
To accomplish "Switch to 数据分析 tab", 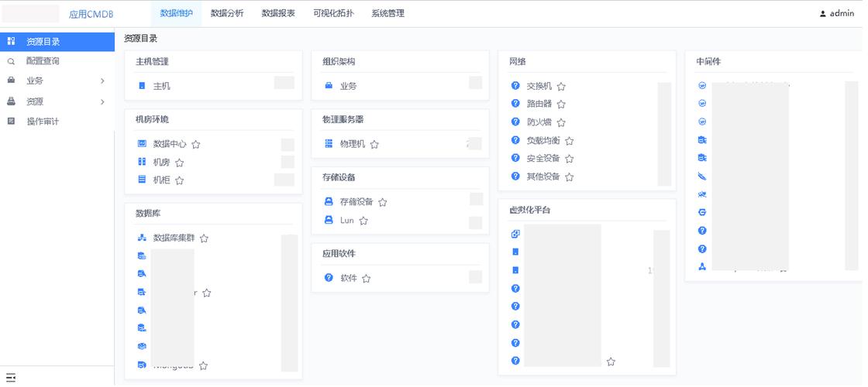I will [227, 14].
